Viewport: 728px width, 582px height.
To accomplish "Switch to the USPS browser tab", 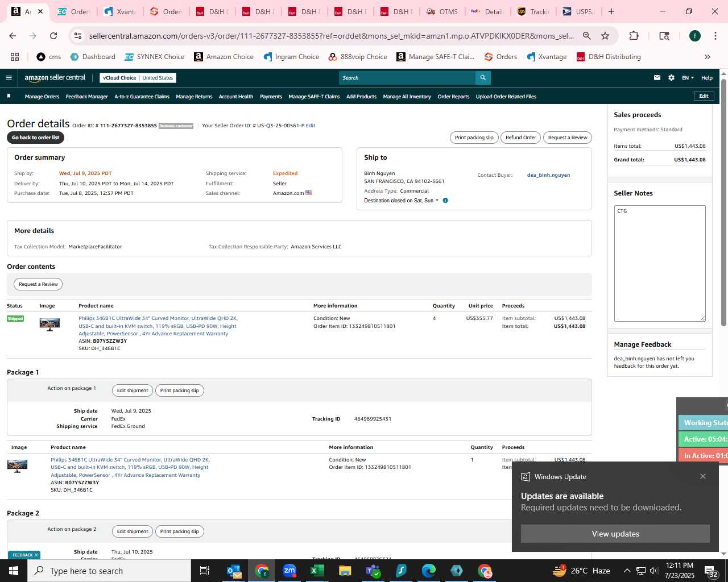I will [x=579, y=11].
